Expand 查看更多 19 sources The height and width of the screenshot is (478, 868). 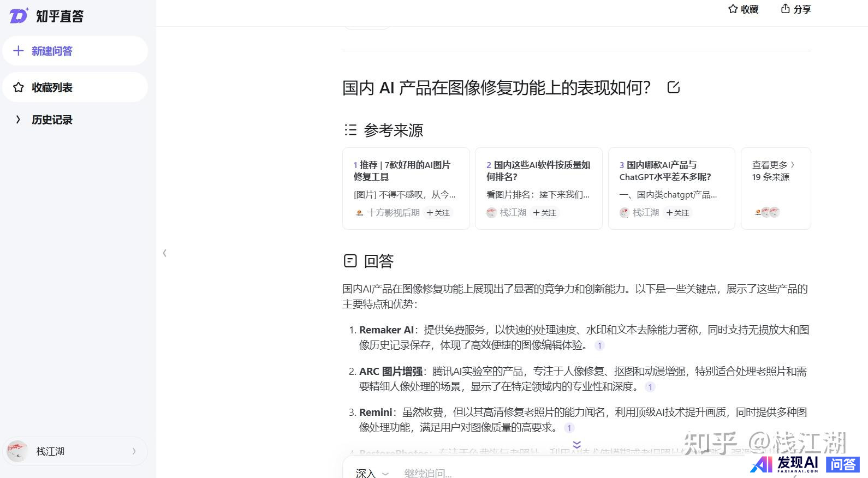[x=773, y=171]
